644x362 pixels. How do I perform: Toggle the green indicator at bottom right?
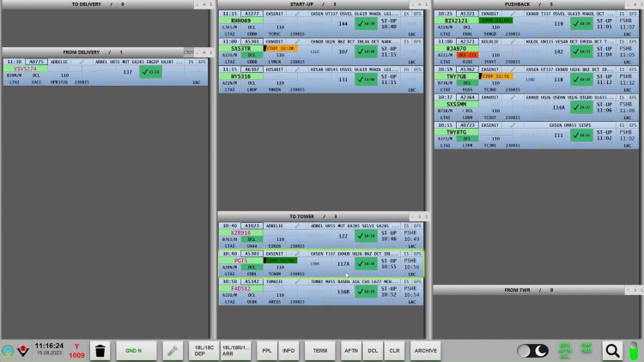click(x=634, y=351)
